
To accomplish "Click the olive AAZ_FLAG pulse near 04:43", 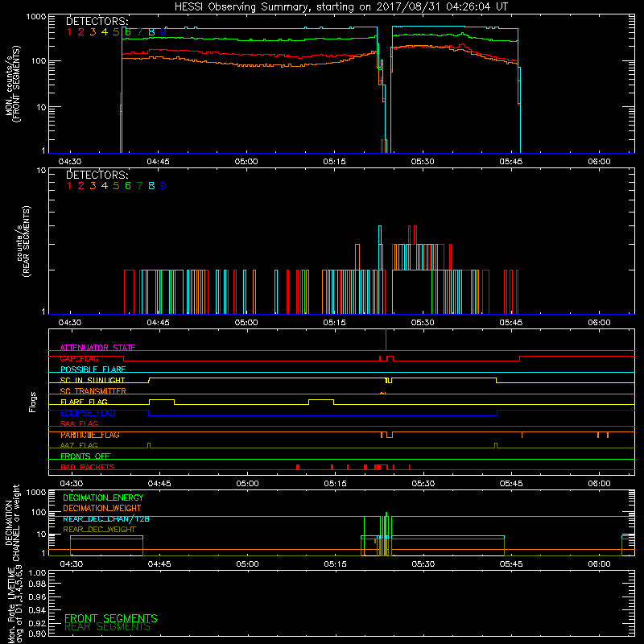I will coord(149,445).
